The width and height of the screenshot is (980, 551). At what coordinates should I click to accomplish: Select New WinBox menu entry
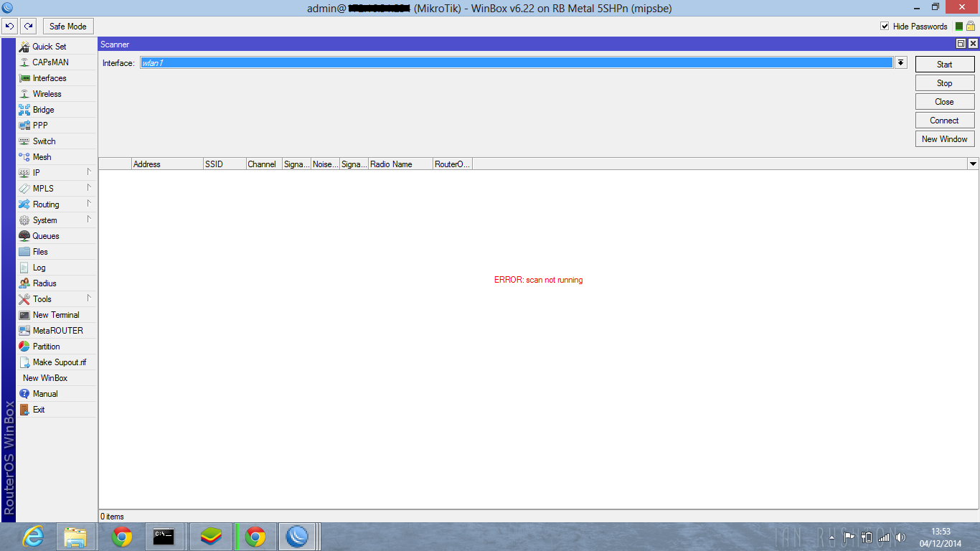(56, 378)
